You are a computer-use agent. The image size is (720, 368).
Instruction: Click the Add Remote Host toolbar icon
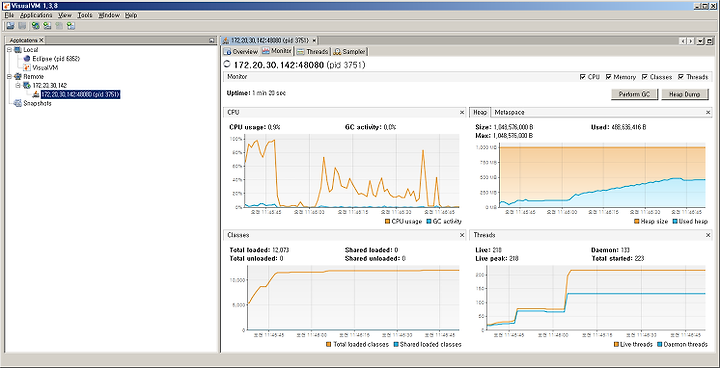(35, 25)
